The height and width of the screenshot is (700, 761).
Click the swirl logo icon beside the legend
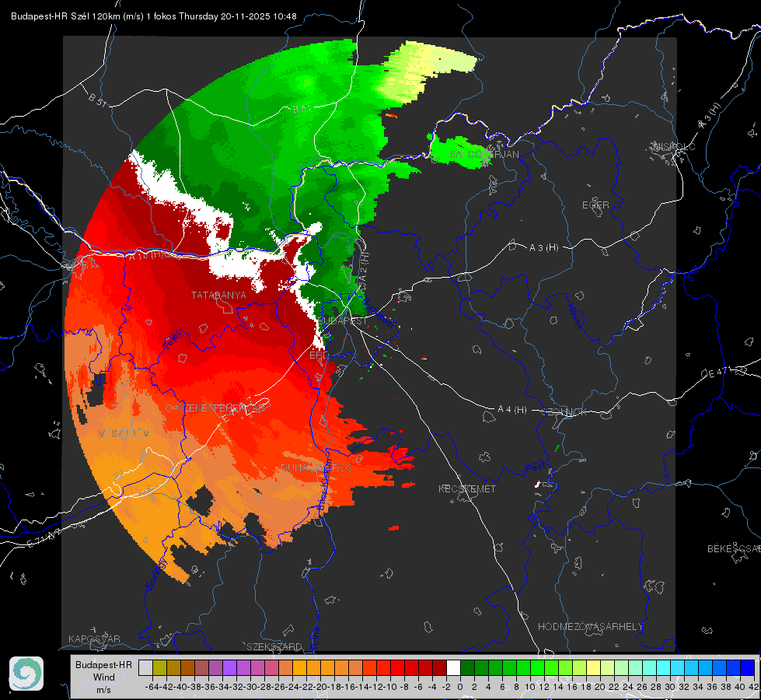26,674
